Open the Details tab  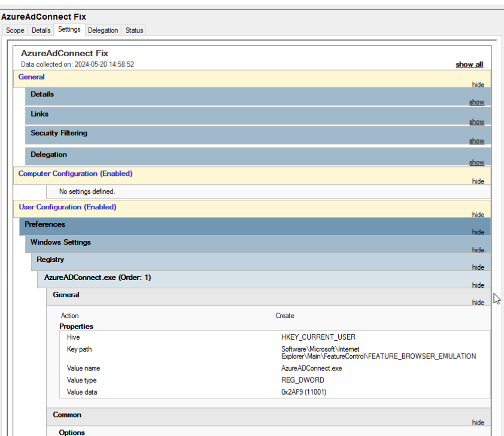41,30
